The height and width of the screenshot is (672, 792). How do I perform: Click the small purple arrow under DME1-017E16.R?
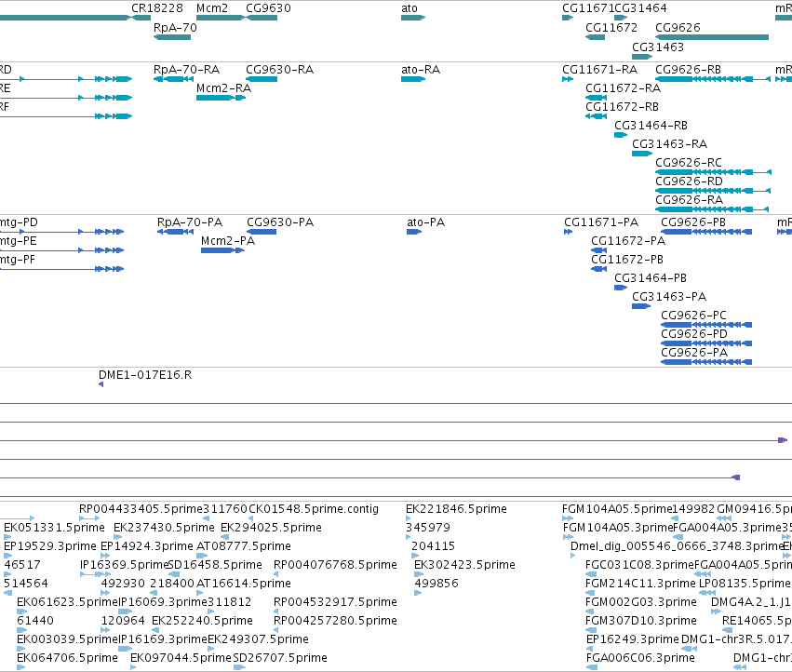click(101, 384)
